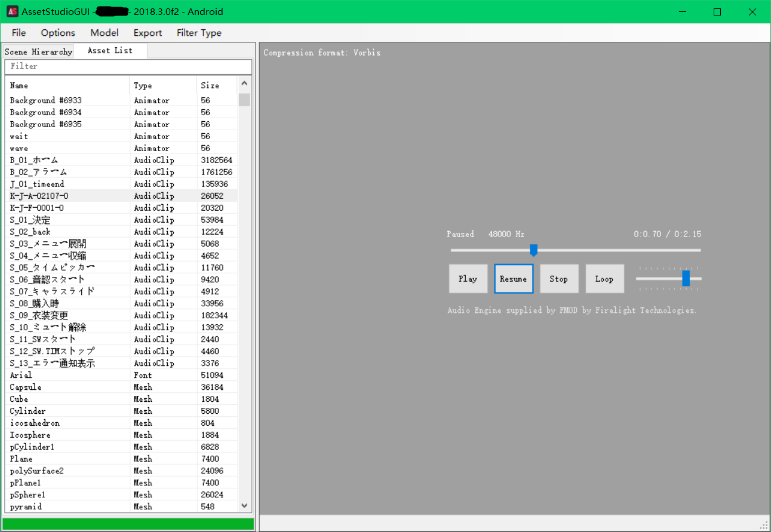Select the Cube Mesh asset
This screenshot has height=532, width=771.
pyautogui.click(x=121, y=399)
